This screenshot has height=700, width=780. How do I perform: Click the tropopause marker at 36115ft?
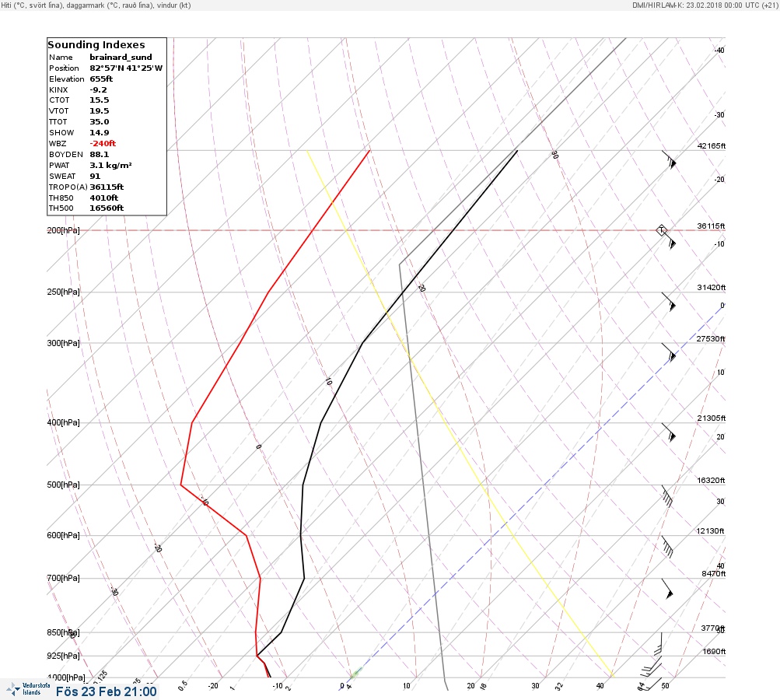662,230
